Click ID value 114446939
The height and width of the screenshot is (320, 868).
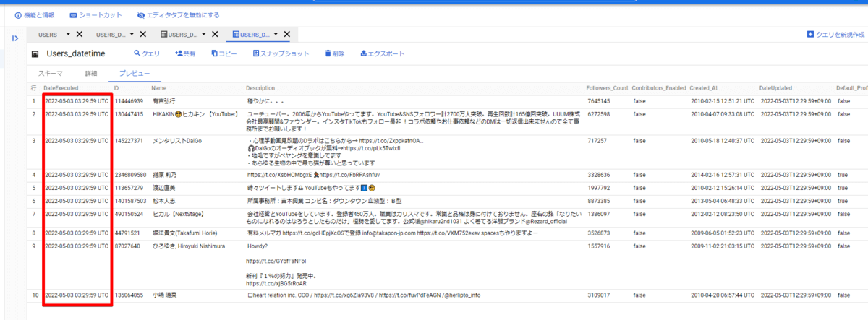[x=129, y=101]
